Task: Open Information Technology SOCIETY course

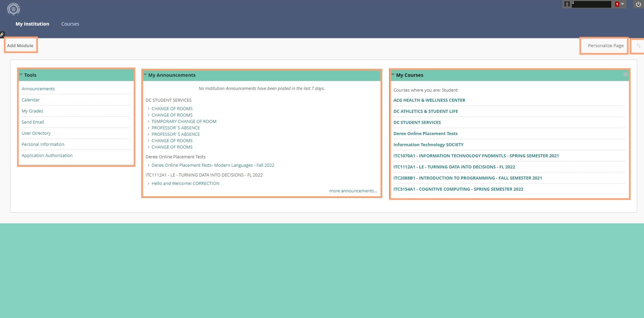Action: click(x=429, y=145)
